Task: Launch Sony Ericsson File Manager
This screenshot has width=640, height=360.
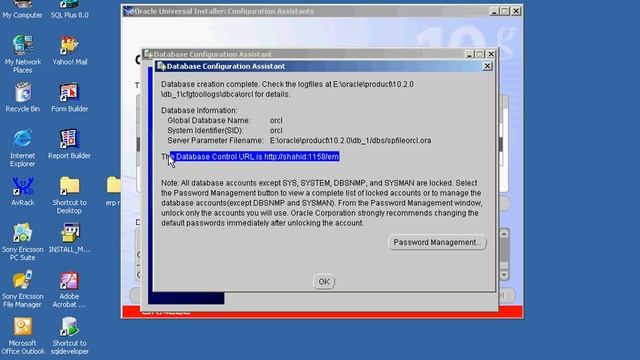Action: (x=22, y=289)
